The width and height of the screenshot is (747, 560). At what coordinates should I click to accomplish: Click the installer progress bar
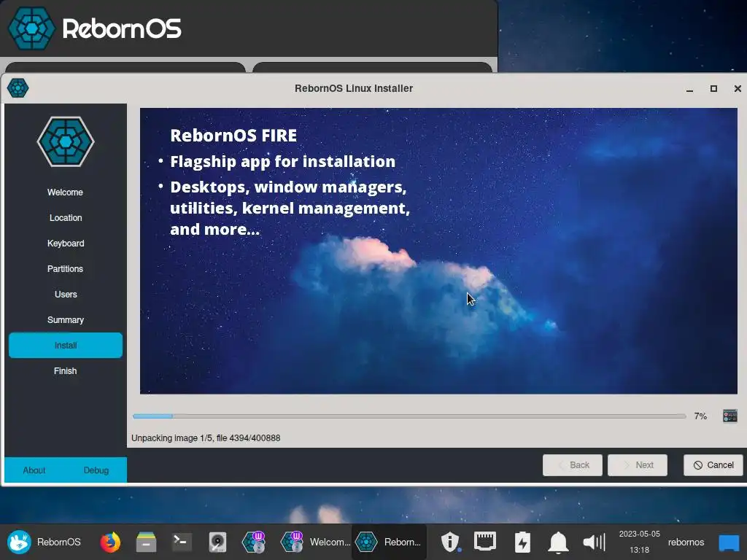tap(409, 416)
